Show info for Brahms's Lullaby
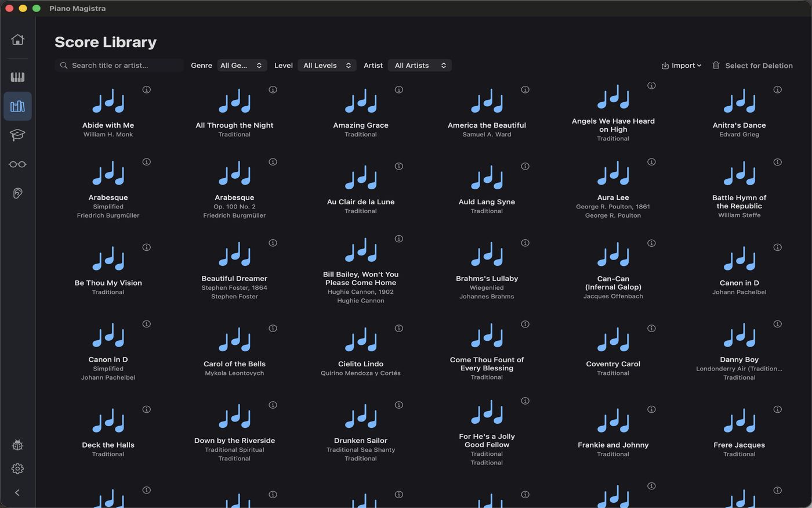This screenshot has width=812, height=508. (525, 243)
